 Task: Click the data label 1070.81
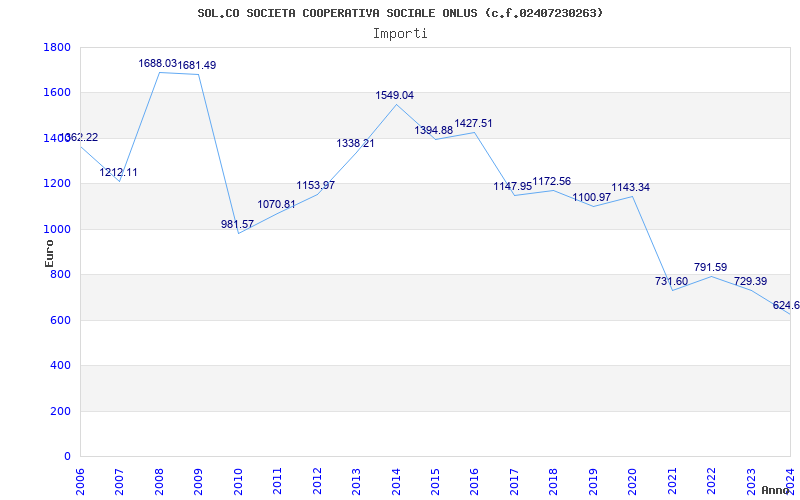(x=277, y=205)
